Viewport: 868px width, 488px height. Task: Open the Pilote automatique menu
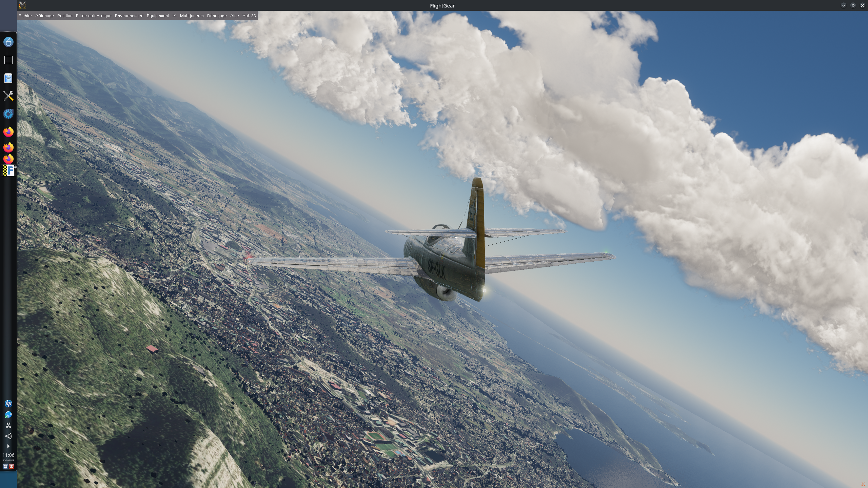click(x=94, y=16)
